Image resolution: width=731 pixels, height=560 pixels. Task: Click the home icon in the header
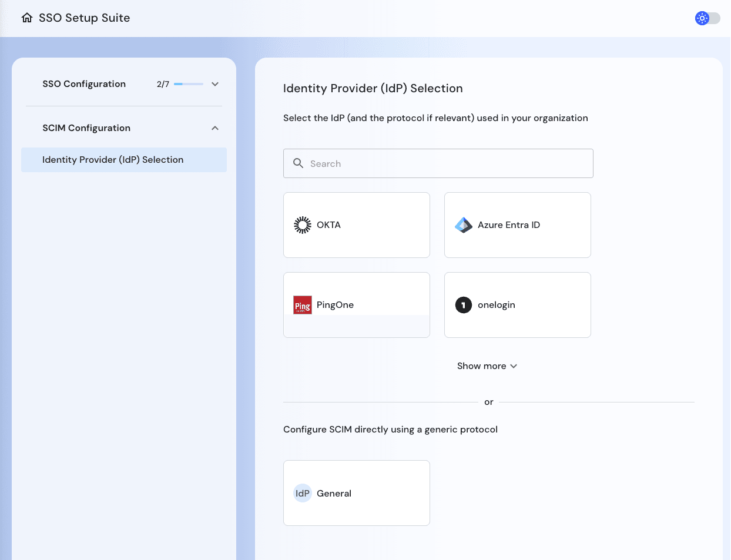tap(26, 18)
